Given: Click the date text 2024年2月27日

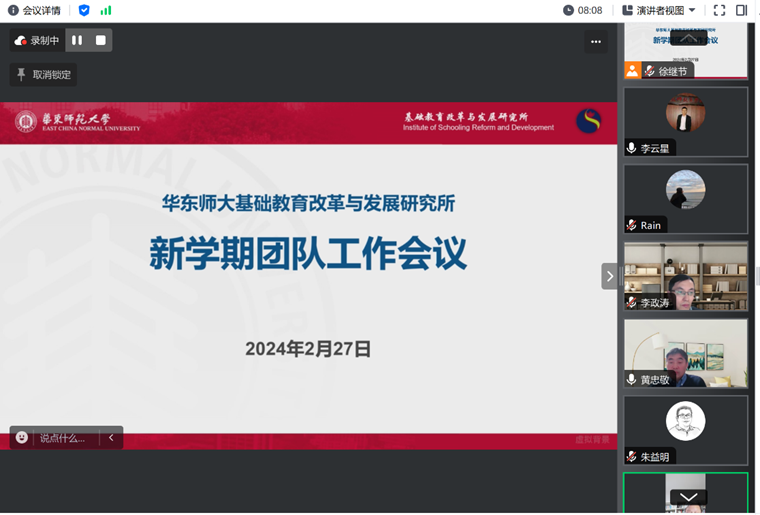Looking at the screenshot, I should pos(308,349).
